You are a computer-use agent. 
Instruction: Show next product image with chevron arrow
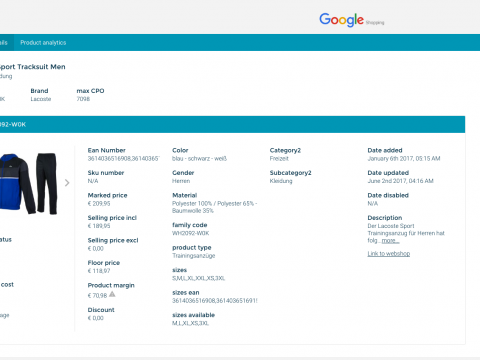(x=67, y=183)
